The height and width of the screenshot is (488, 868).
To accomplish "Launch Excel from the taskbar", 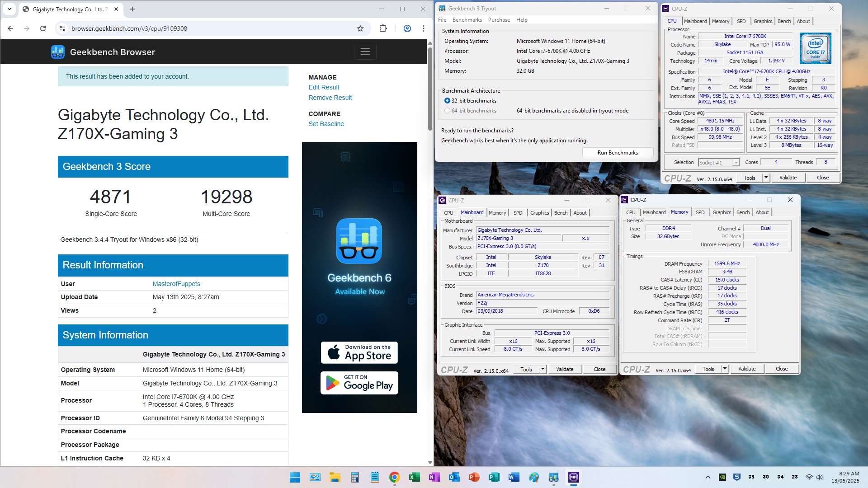I will 414,477.
